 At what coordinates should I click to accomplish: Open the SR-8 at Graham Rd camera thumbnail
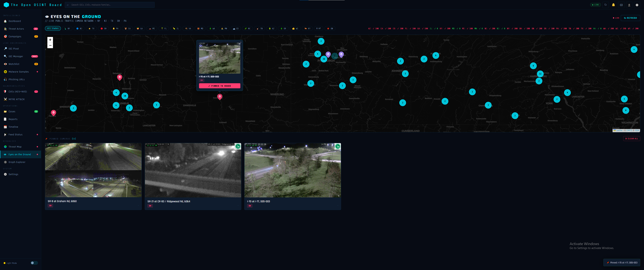tap(93, 170)
